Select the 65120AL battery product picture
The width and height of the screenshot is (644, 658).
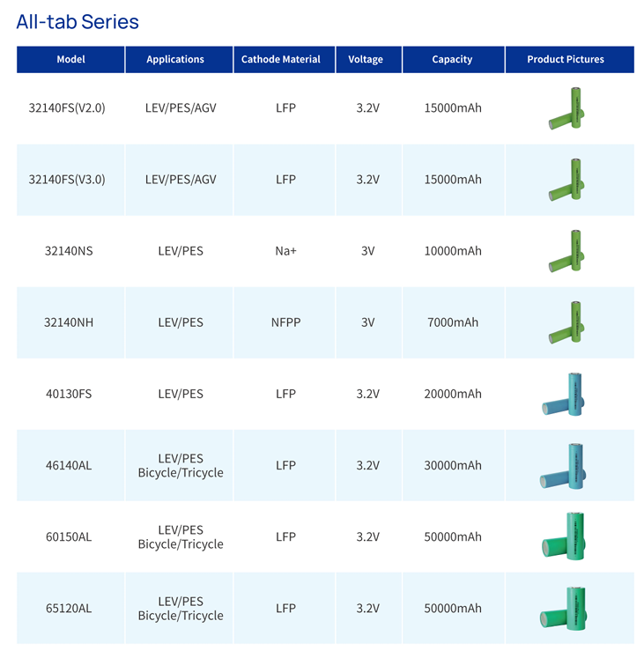pos(564,608)
